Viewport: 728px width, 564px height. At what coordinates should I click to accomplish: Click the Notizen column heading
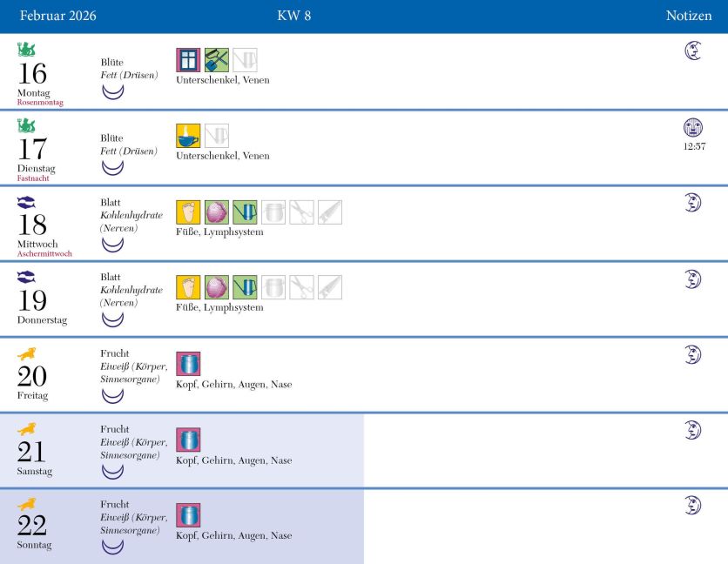point(689,16)
